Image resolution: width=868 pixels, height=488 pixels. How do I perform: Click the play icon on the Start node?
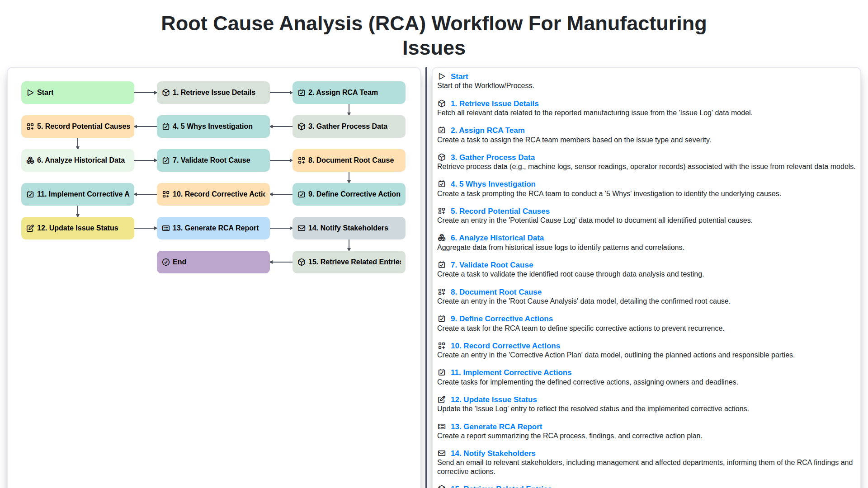click(30, 92)
